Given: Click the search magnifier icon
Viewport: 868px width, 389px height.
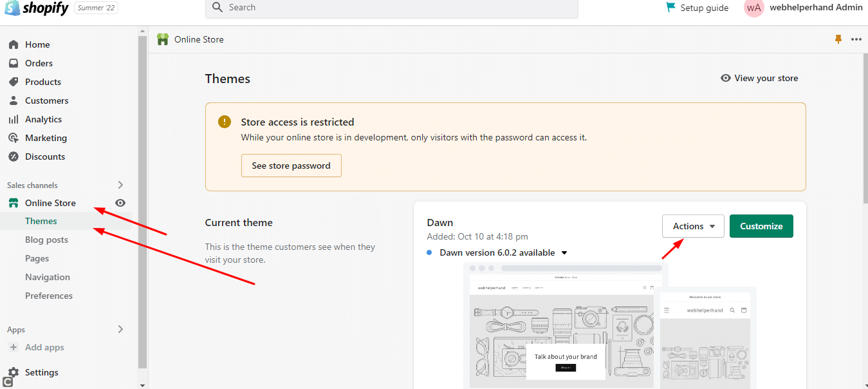Looking at the screenshot, I should (x=217, y=7).
